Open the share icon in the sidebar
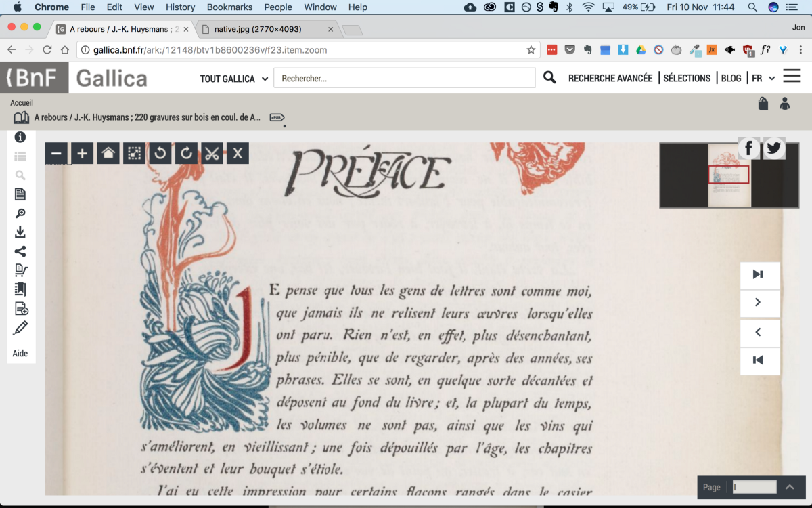The height and width of the screenshot is (508, 812). 20,251
